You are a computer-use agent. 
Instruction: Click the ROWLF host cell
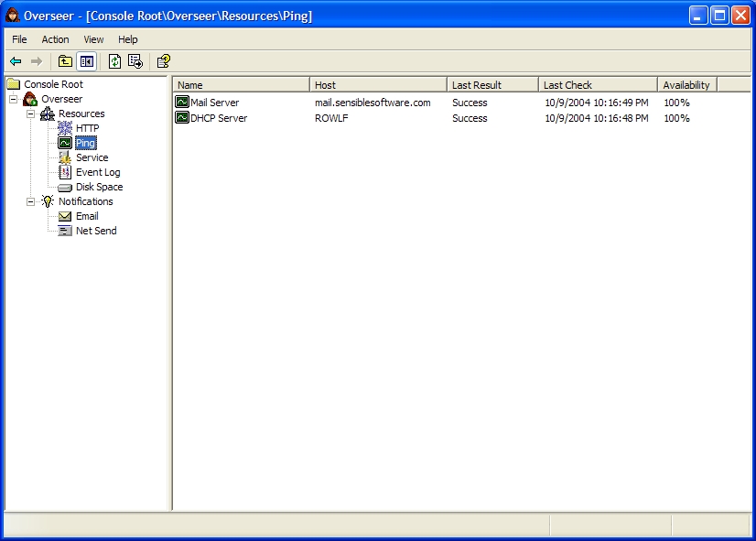331,118
